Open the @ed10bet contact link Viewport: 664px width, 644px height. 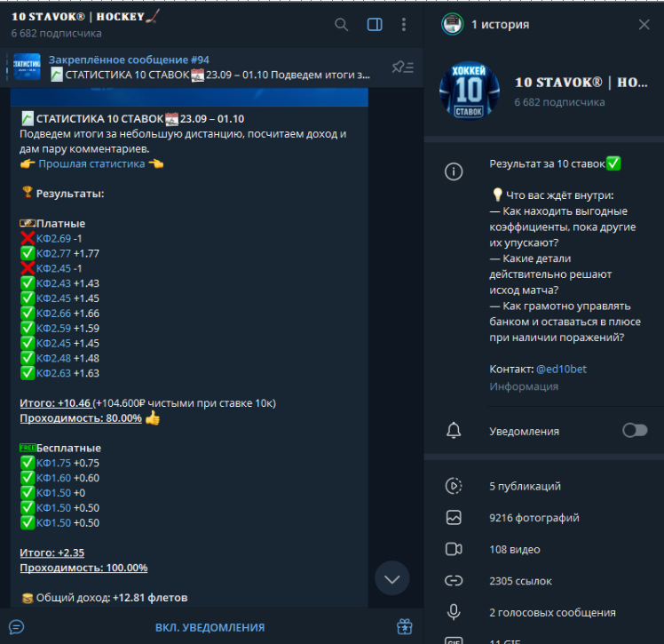coord(561,369)
